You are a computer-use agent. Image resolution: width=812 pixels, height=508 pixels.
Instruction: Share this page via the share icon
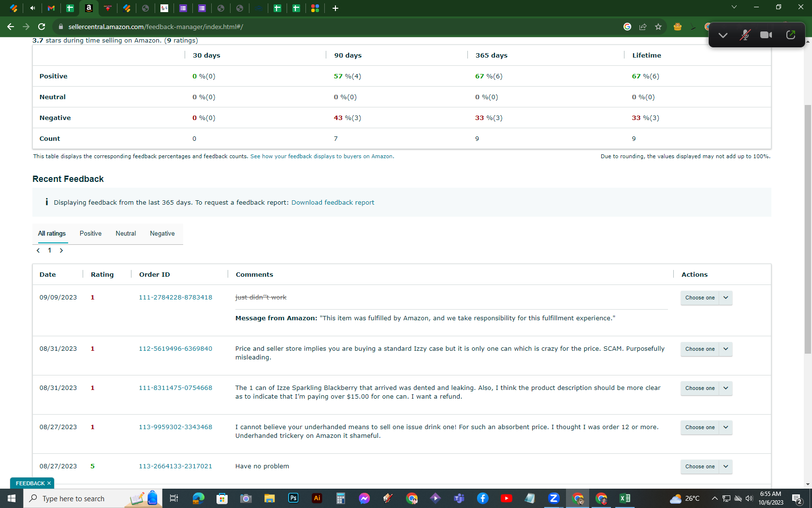tap(643, 27)
